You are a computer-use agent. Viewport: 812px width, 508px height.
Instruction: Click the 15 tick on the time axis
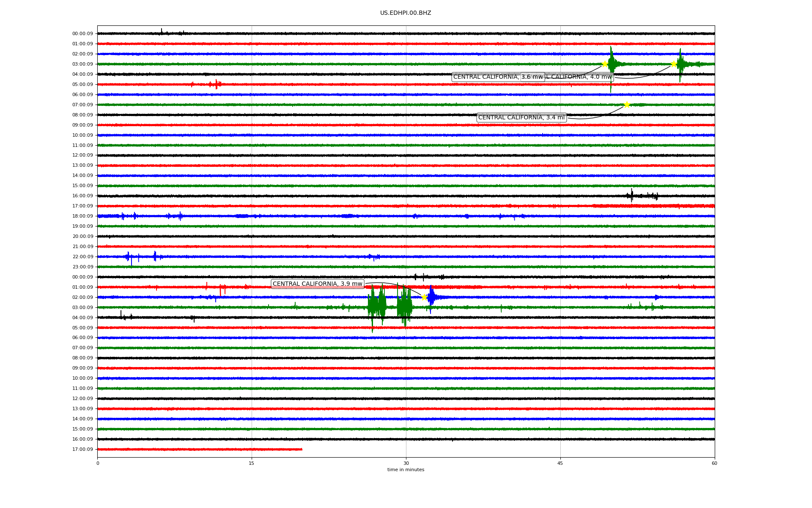[252, 463]
